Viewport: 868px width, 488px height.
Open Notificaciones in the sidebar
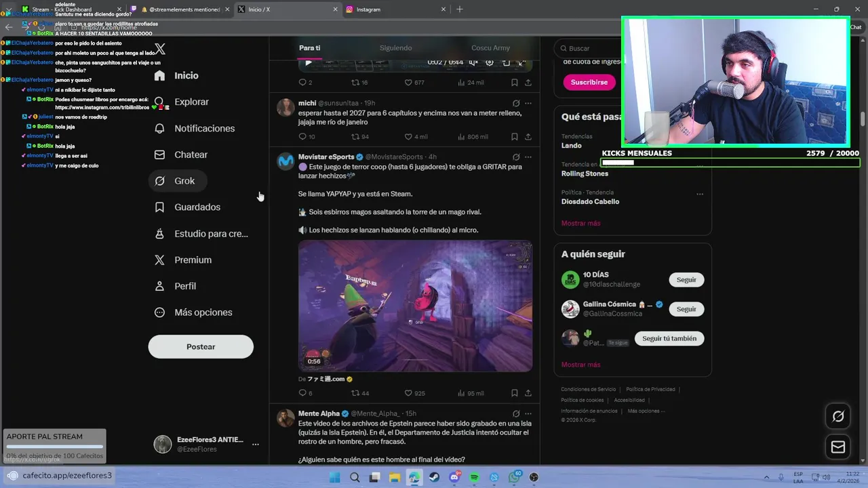click(195, 128)
